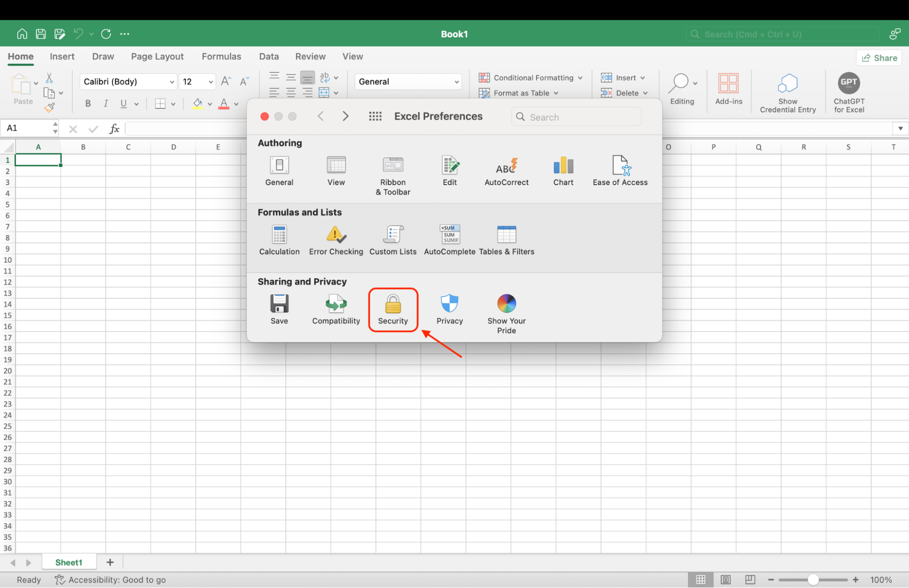This screenshot has width=909, height=588.
Task: Toggle bold formatting in the ribbon
Action: [88, 104]
